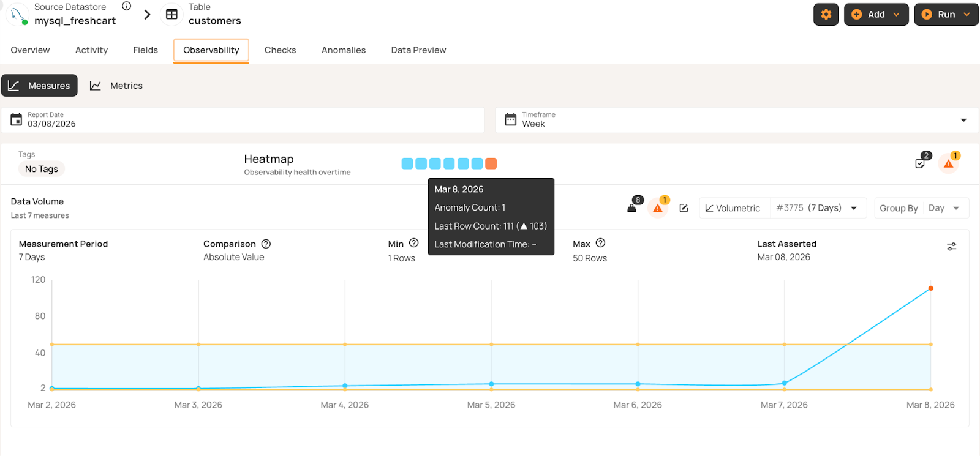Image resolution: width=980 pixels, height=456 pixels.
Task: Open the orange gear settings button
Action: pos(826,14)
